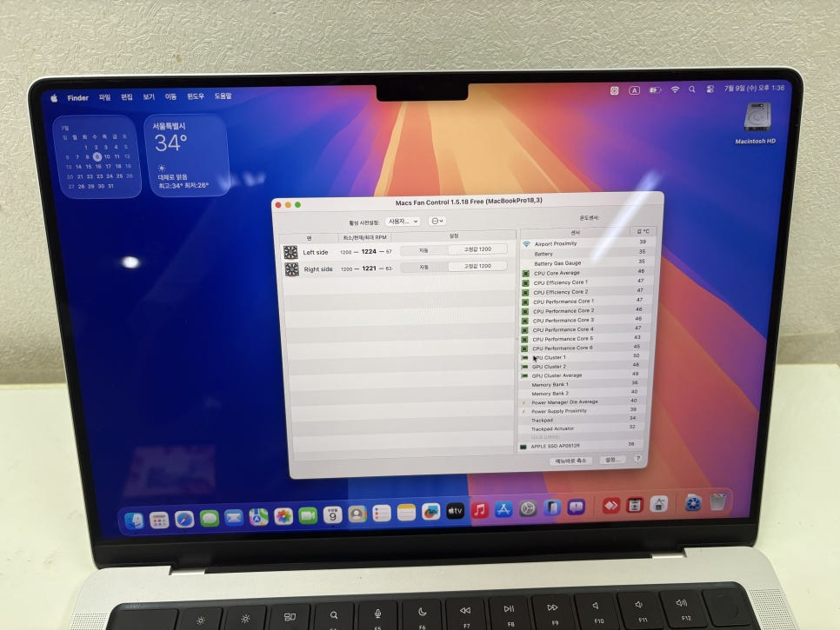The height and width of the screenshot is (630, 840).
Task: Open the 윈도우 menu
Action: click(196, 96)
